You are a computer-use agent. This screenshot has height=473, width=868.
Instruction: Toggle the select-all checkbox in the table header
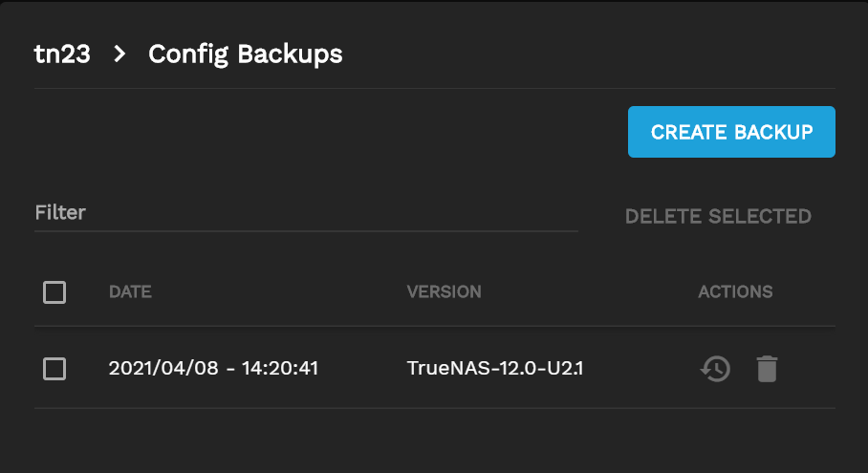tap(54, 292)
